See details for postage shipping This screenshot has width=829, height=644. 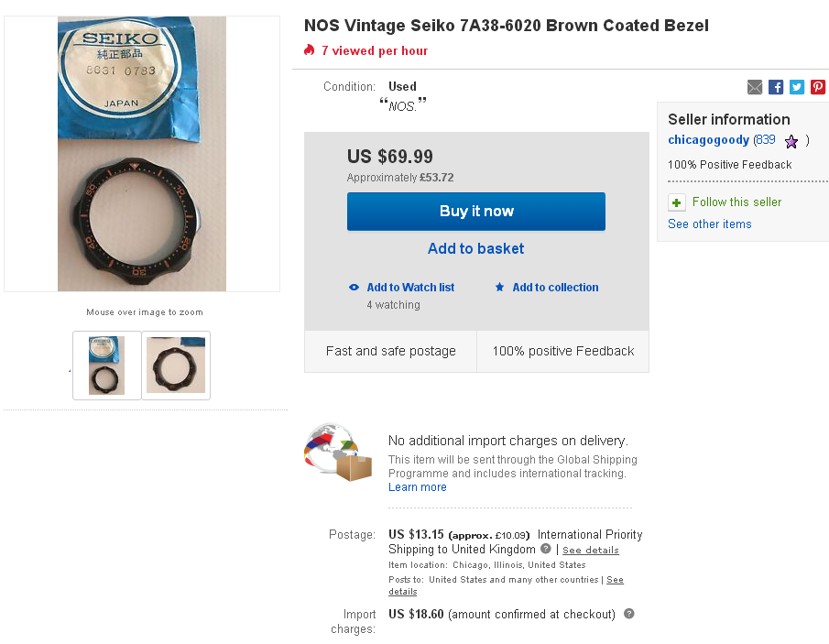[x=590, y=551]
